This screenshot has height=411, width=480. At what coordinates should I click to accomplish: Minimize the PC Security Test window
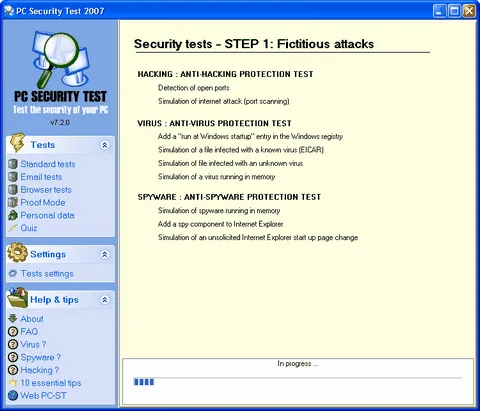pyautogui.click(x=439, y=11)
